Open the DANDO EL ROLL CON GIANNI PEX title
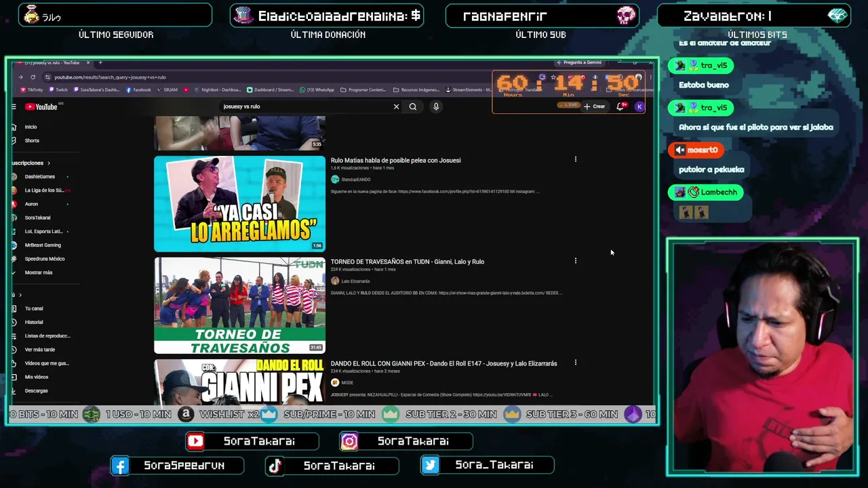 444,364
